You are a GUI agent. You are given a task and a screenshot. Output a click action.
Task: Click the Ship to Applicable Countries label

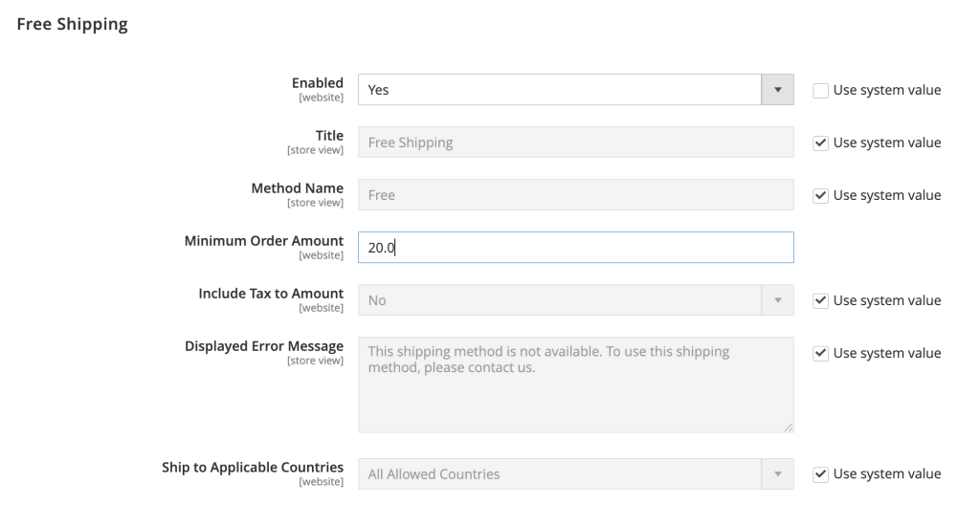(253, 468)
